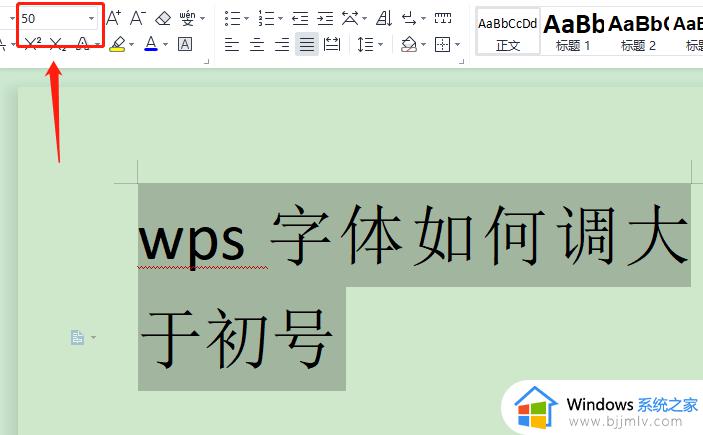This screenshot has height=435, width=703.
Task: Apply the 标题 2 heading style
Action: (x=638, y=31)
